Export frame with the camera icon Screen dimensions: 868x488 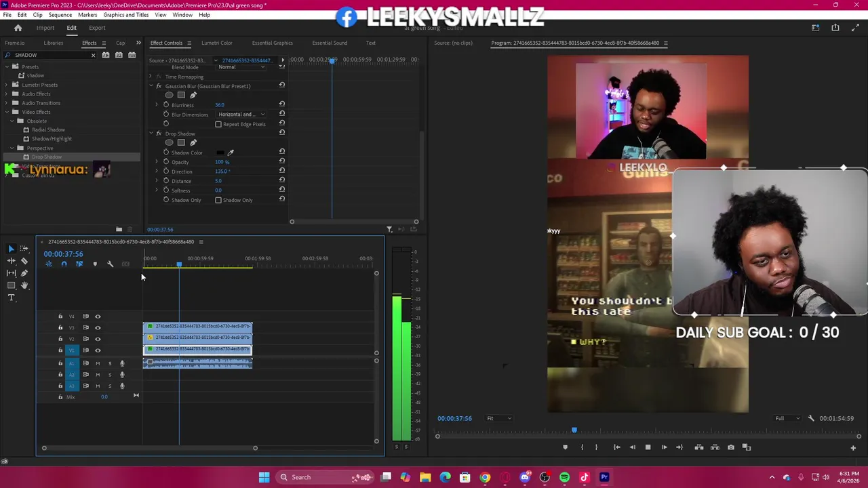(x=730, y=447)
